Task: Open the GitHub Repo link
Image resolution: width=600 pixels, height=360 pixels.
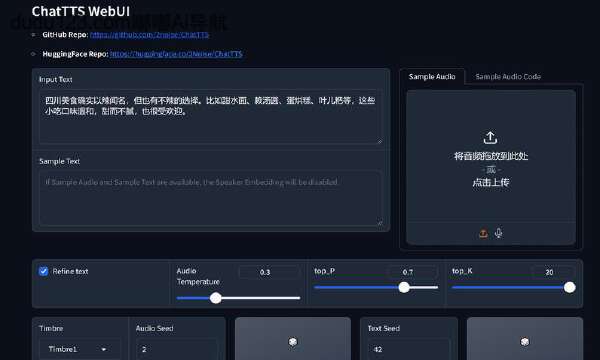Action: coord(149,35)
